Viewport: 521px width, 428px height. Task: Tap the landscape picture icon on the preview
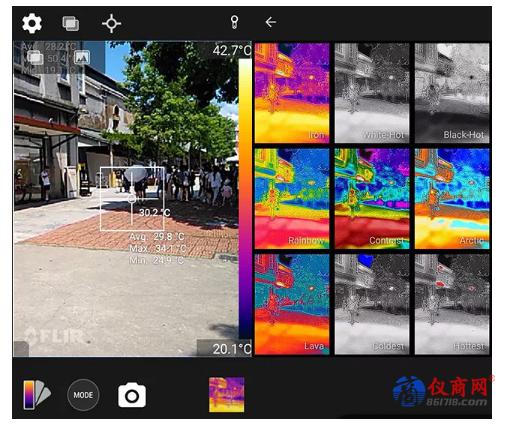pos(82,57)
